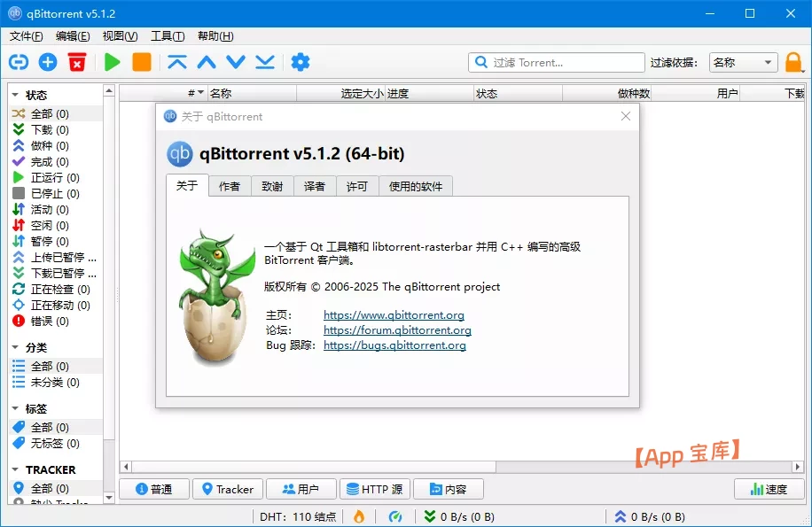
Task: Open the 工具(T) menu
Action: [168, 36]
